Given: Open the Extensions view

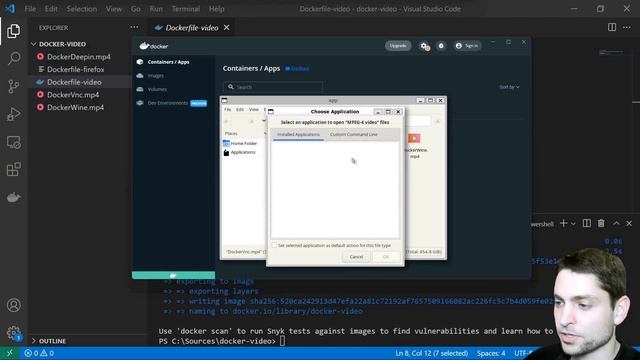Looking at the screenshot, I should pos(13,169).
